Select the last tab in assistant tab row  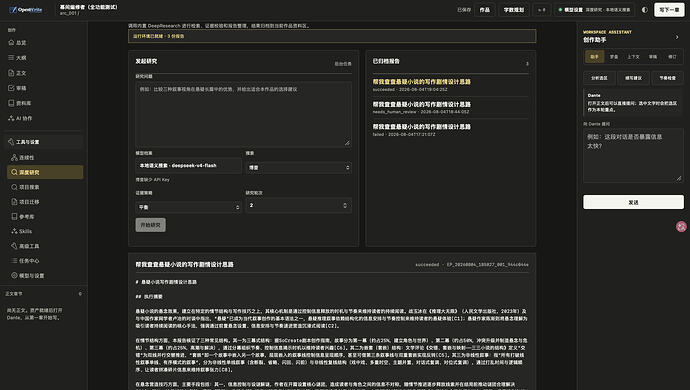click(672, 57)
